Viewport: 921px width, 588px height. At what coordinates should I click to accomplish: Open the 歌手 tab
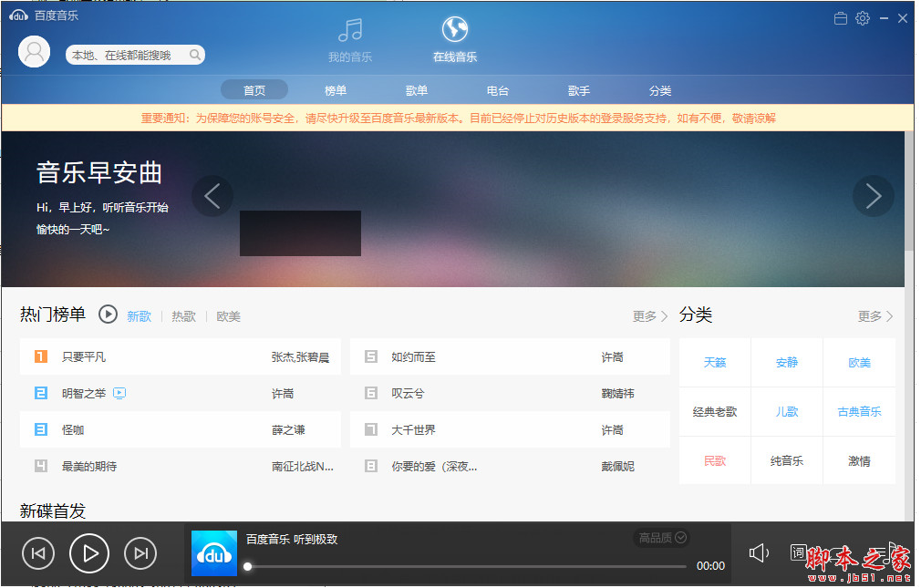(578, 90)
